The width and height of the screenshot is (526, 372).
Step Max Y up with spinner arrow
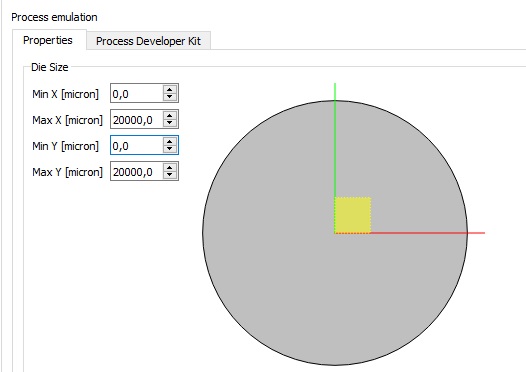(x=170, y=167)
